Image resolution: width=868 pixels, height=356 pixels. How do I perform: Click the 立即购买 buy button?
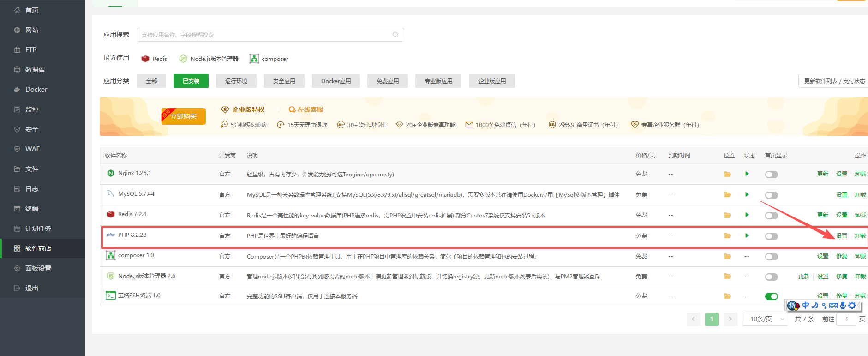(184, 116)
